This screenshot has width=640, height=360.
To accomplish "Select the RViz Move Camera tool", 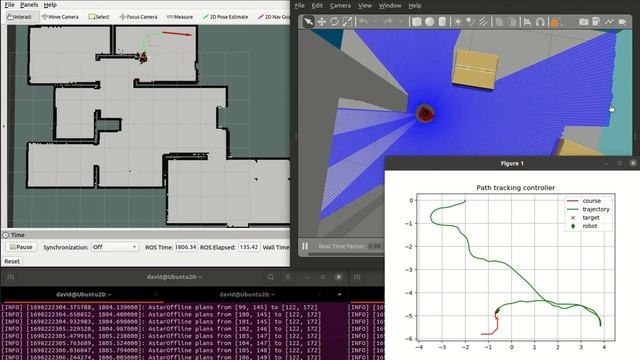I will [x=60, y=17].
